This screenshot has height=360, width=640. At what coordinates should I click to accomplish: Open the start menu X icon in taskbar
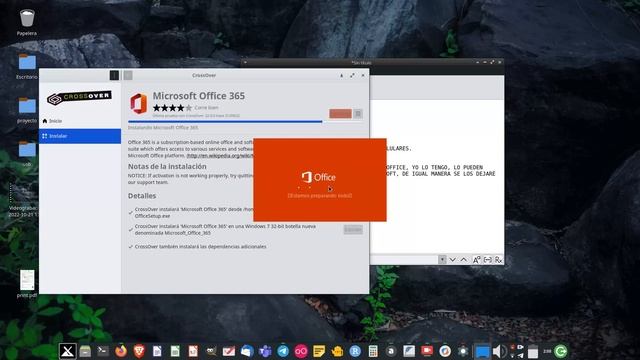pos(68,351)
